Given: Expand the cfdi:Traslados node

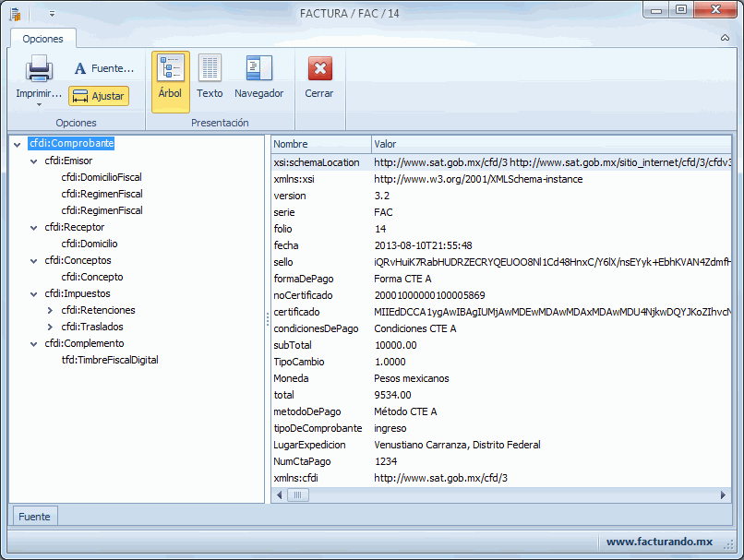Looking at the screenshot, I should pyautogui.click(x=50, y=328).
